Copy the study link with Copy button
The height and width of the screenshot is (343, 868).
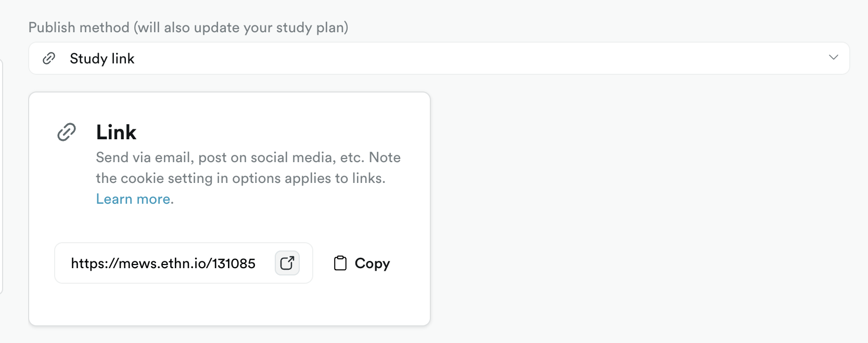coord(362,263)
